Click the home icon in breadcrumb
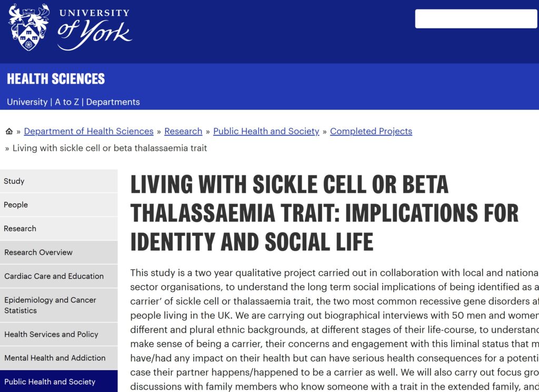 9,131
